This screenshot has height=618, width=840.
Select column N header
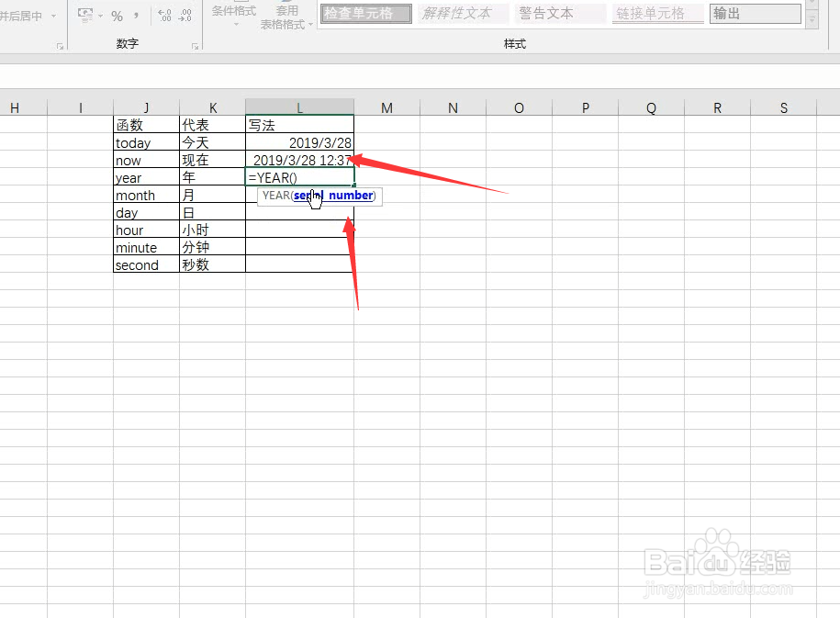pyautogui.click(x=453, y=107)
